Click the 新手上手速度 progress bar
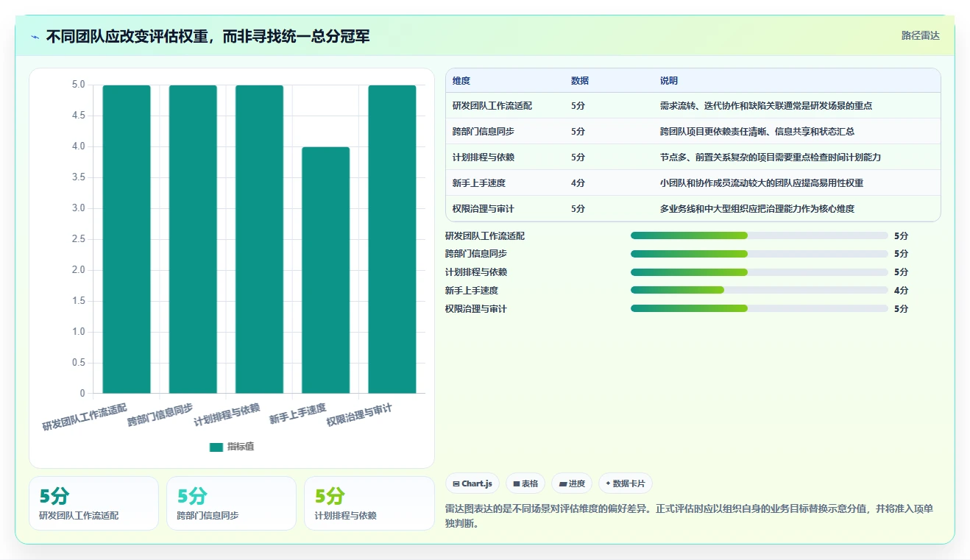 759,290
